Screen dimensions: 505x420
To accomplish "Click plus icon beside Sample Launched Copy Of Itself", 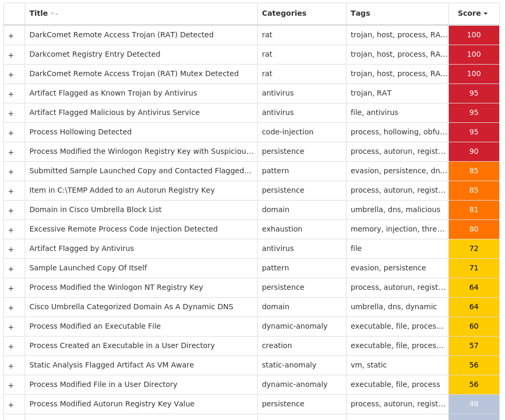I will coord(11,269).
